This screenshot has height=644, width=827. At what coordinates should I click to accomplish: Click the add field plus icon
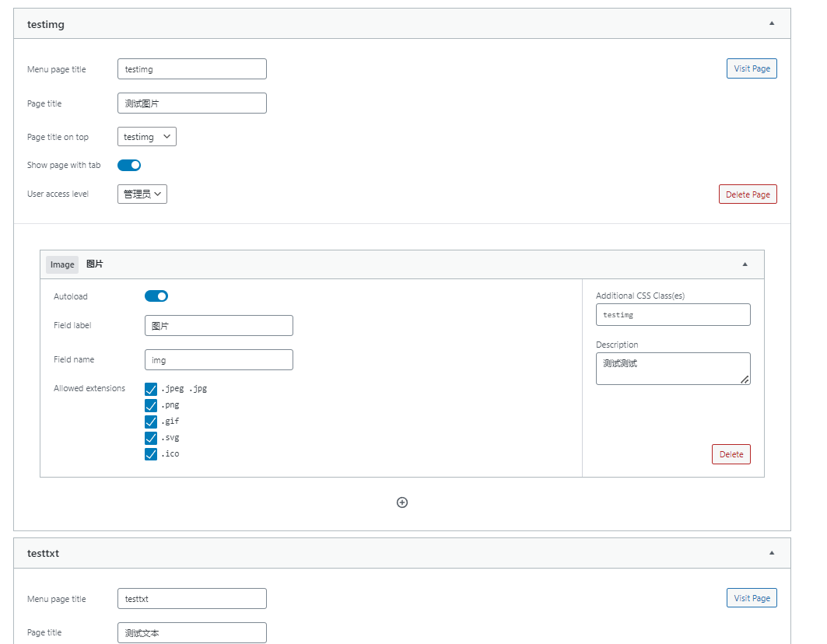point(402,502)
